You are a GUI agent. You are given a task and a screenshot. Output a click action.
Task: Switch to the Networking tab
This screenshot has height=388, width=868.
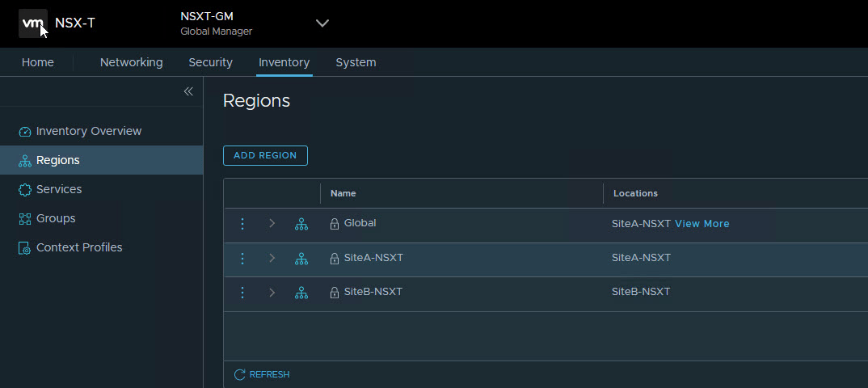[x=131, y=62]
